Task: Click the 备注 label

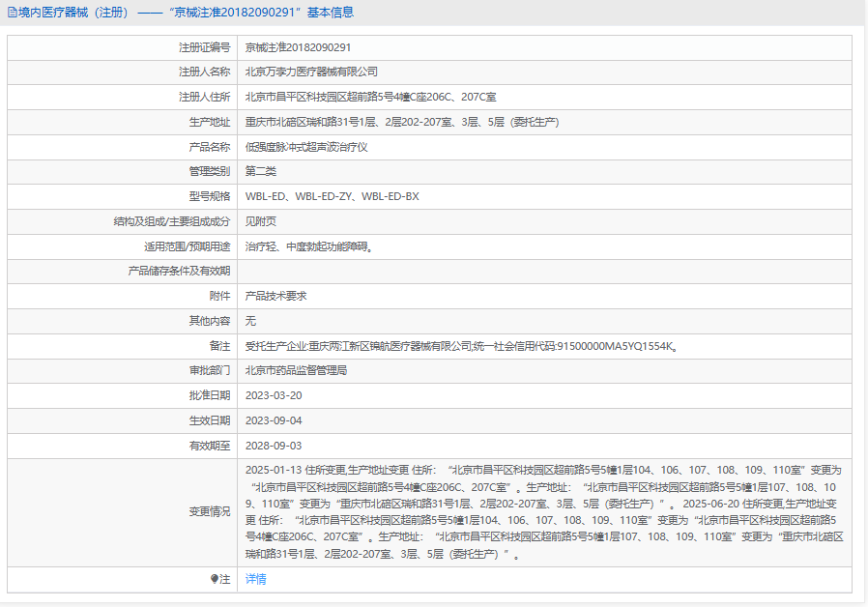Action: click(x=219, y=346)
